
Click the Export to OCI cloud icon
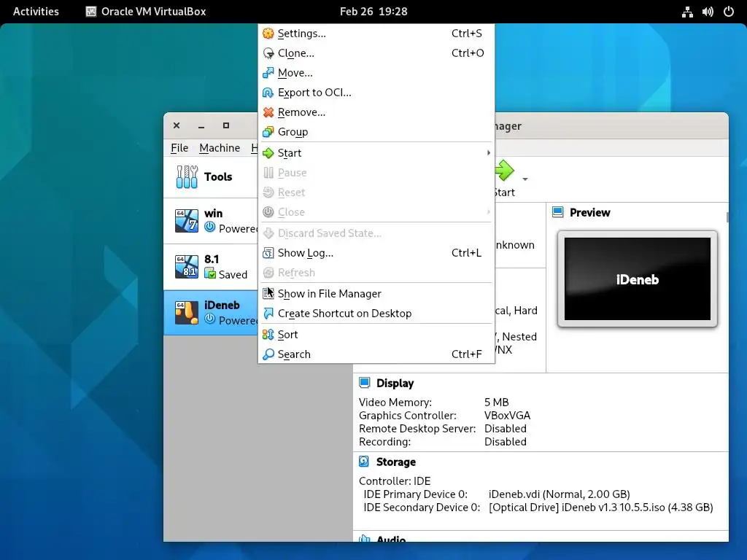[x=268, y=93]
